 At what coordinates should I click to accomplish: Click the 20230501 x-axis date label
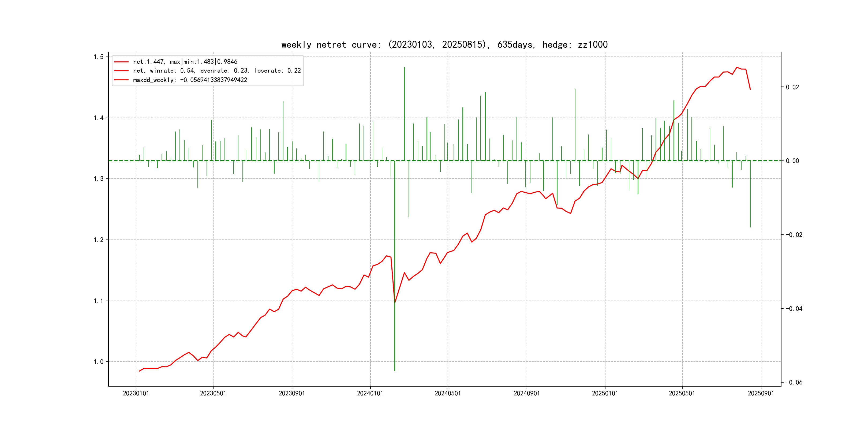click(x=213, y=393)
